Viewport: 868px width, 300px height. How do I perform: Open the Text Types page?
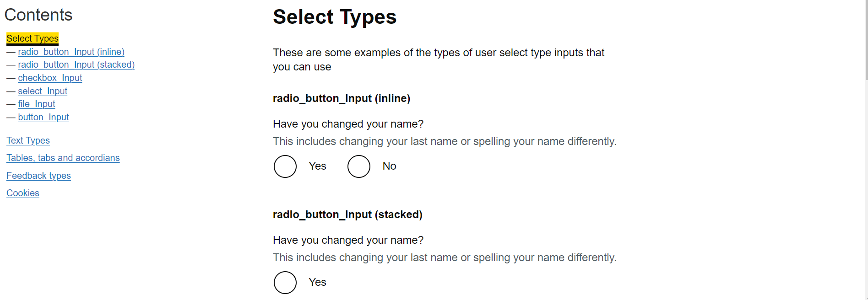click(x=28, y=140)
